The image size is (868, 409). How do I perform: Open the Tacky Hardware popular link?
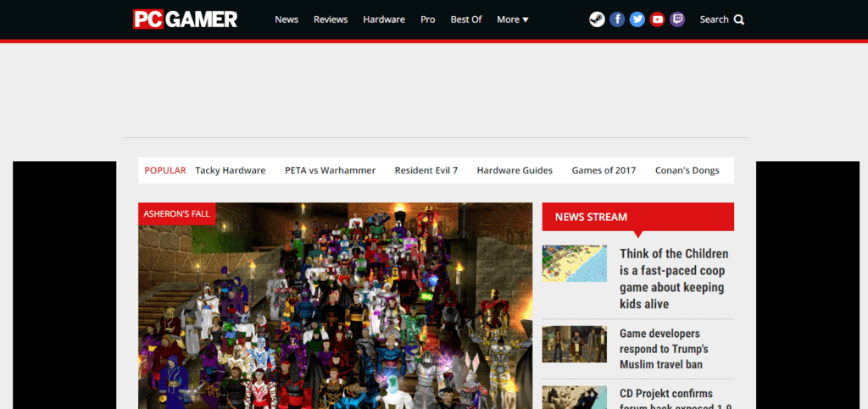click(230, 170)
